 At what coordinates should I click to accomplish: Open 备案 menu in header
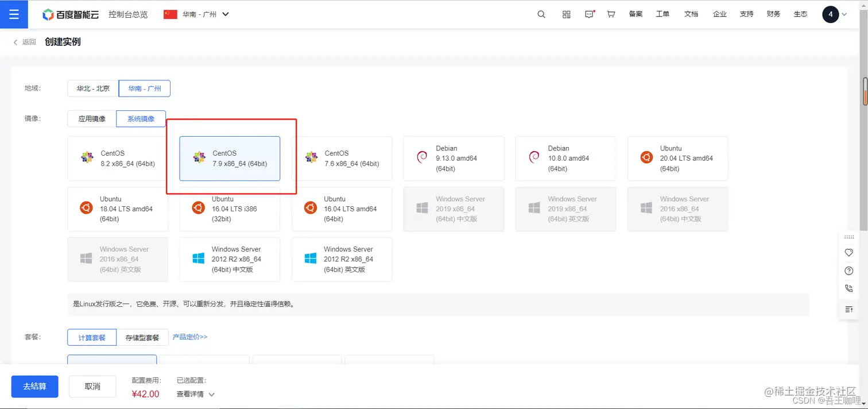(x=635, y=14)
